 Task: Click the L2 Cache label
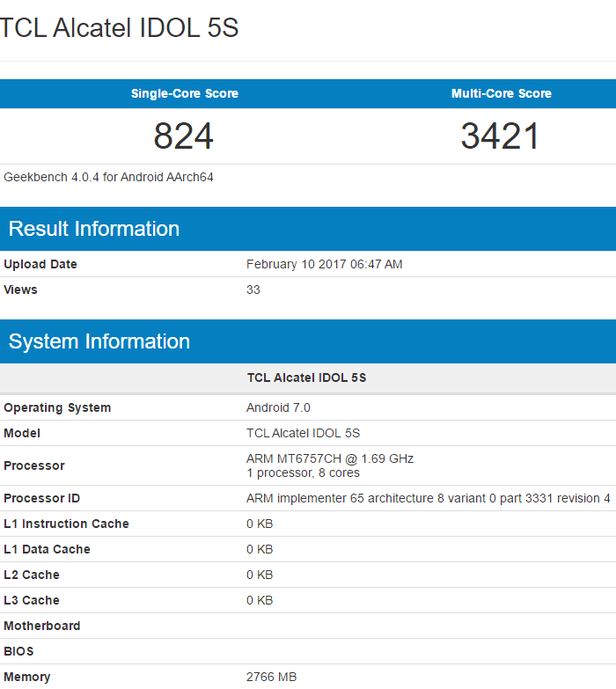coord(32,575)
